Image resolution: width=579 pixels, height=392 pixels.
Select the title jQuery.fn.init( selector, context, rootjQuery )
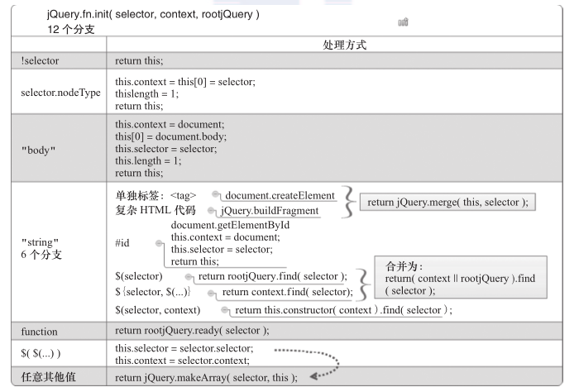click(x=153, y=14)
